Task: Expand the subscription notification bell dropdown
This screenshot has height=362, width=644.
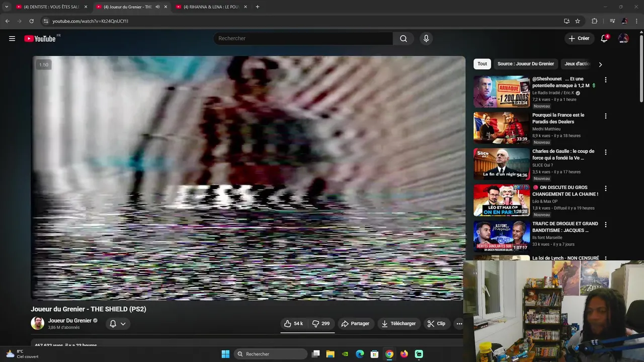Action: 118,324
